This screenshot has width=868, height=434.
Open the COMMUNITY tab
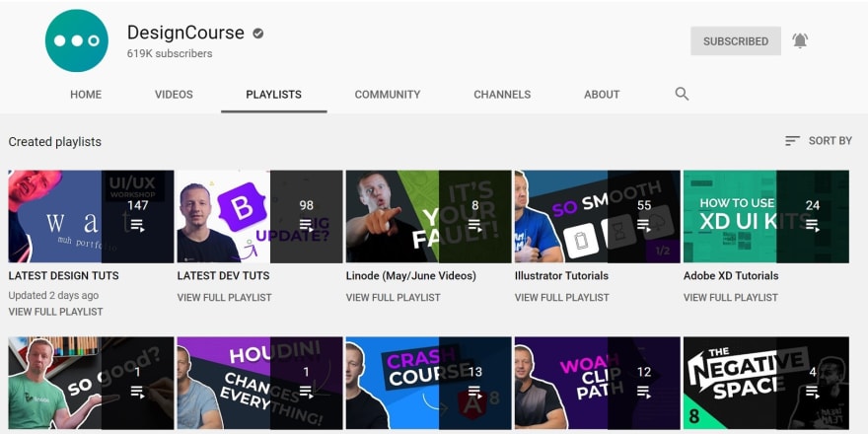(x=388, y=95)
